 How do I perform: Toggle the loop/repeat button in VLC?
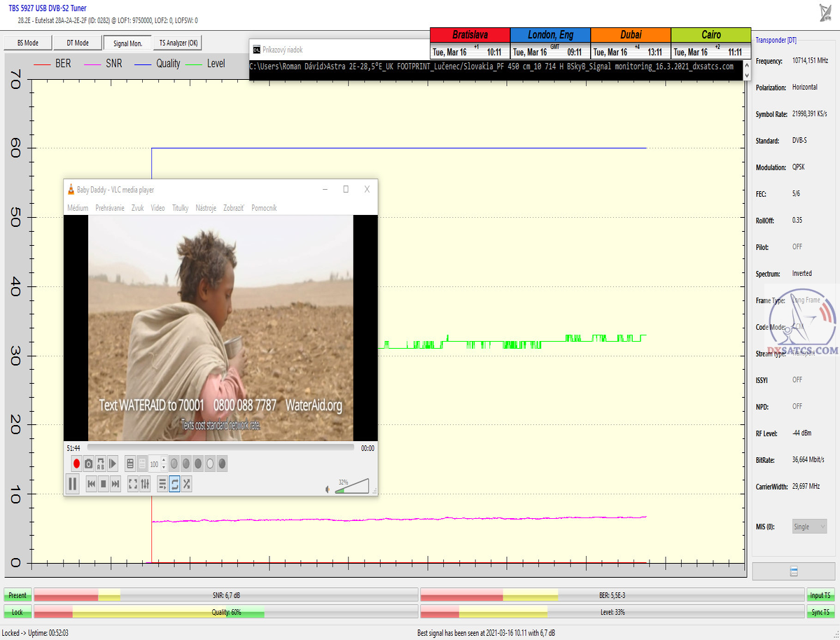[x=174, y=484]
